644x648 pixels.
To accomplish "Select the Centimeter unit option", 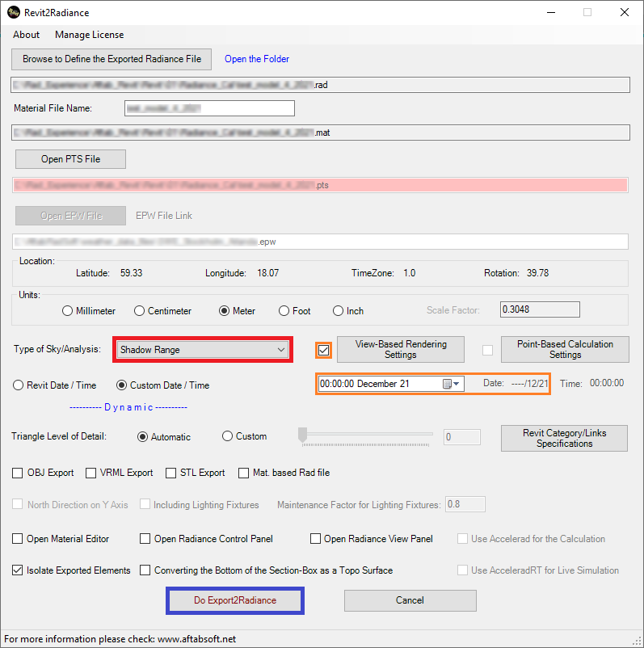I will (x=163, y=311).
